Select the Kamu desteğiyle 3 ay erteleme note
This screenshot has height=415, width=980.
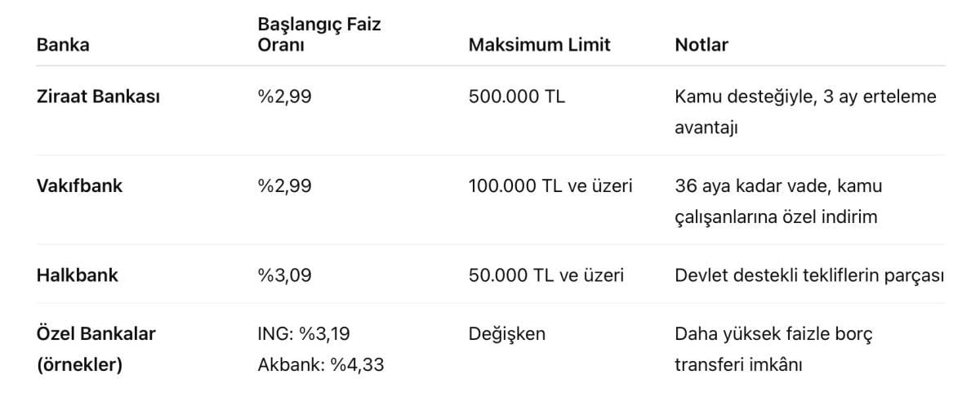(805, 112)
